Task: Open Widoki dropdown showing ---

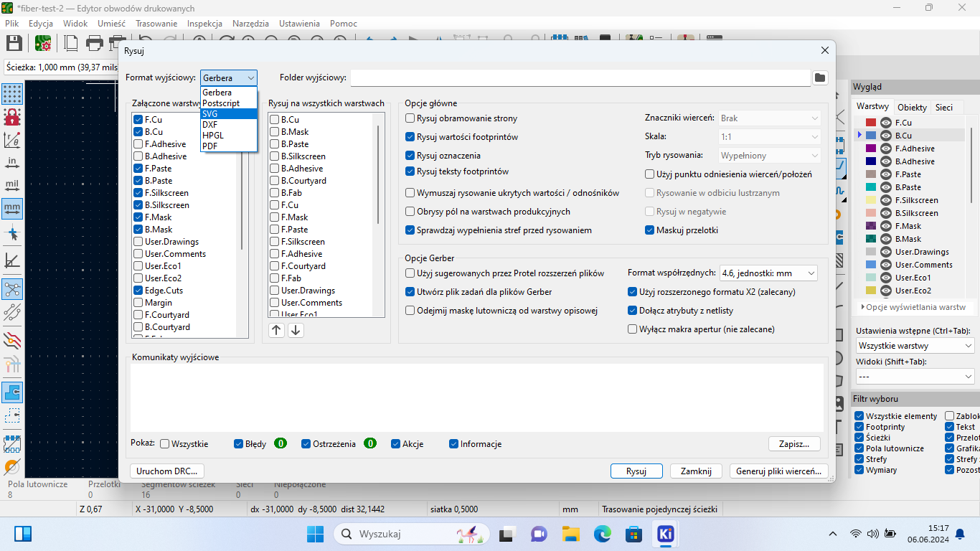Action: [x=915, y=377]
